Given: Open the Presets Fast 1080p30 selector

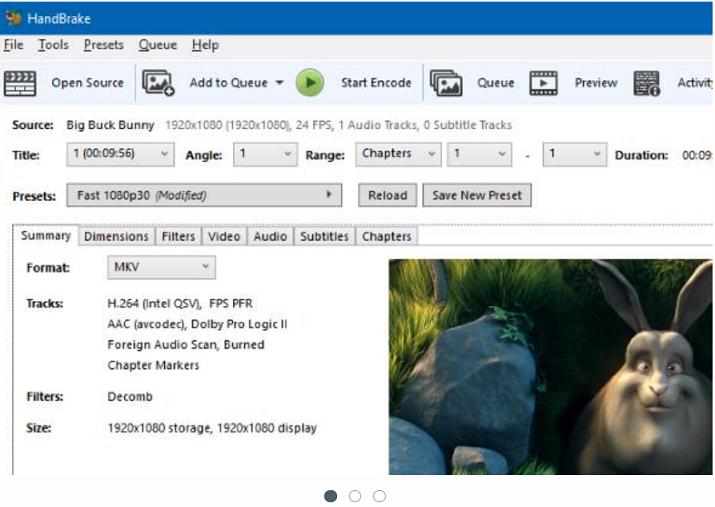Looking at the screenshot, I should tap(204, 195).
